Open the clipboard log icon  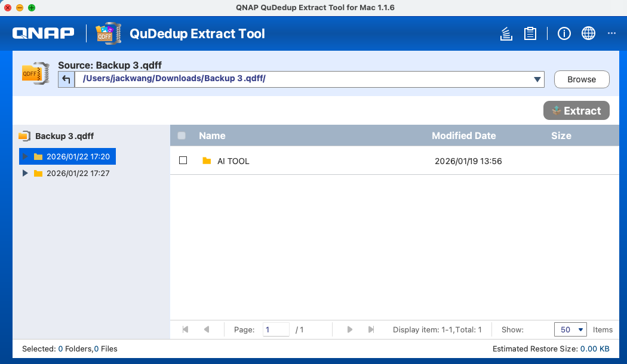coord(530,34)
